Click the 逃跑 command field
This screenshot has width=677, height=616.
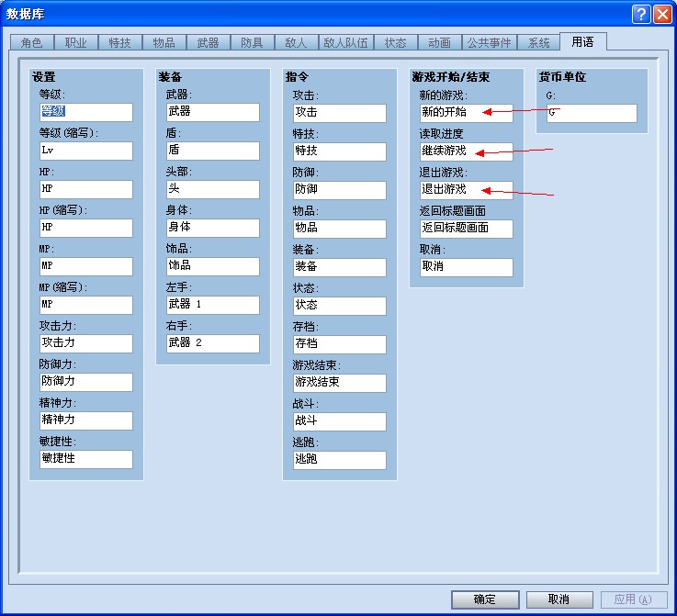tap(339, 460)
